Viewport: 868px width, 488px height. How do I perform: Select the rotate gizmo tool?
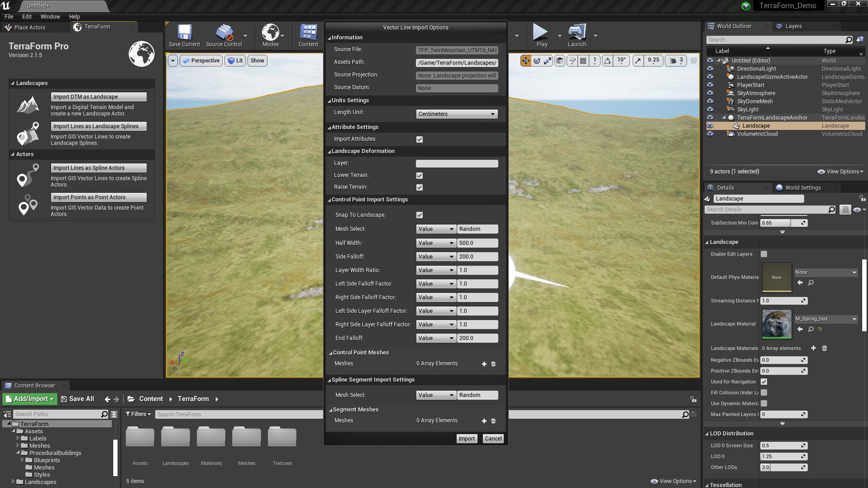click(x=537, y=61)
